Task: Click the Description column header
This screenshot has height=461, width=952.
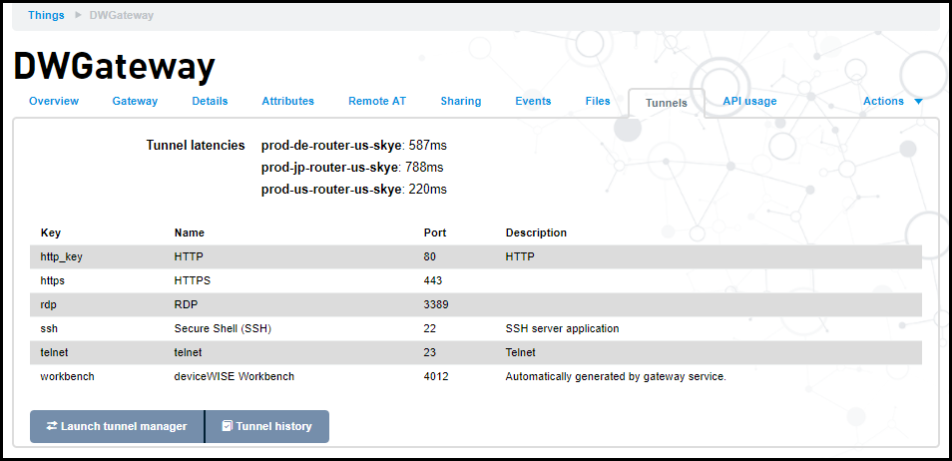Action: 536,233
